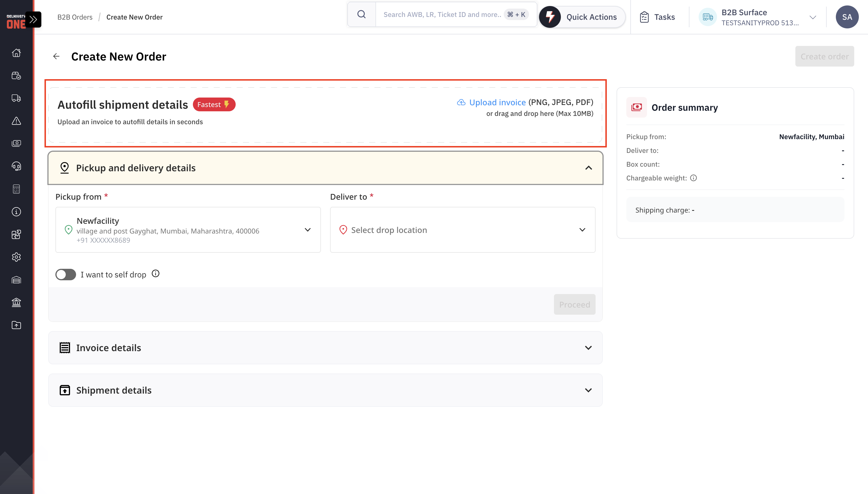Screen dimensions: 868x494
Task: Click the Upload invoice link
Action: [x=497, y=102]
